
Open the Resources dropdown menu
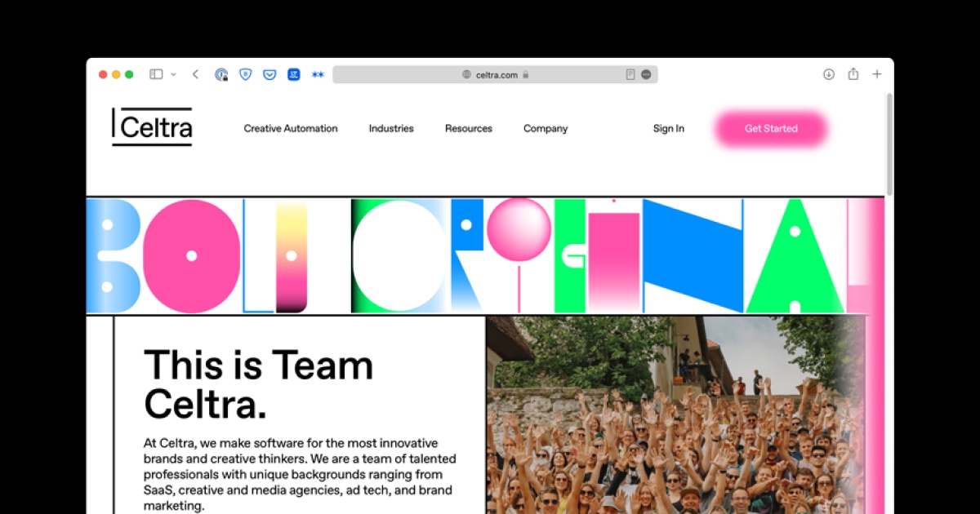point(468,128)
